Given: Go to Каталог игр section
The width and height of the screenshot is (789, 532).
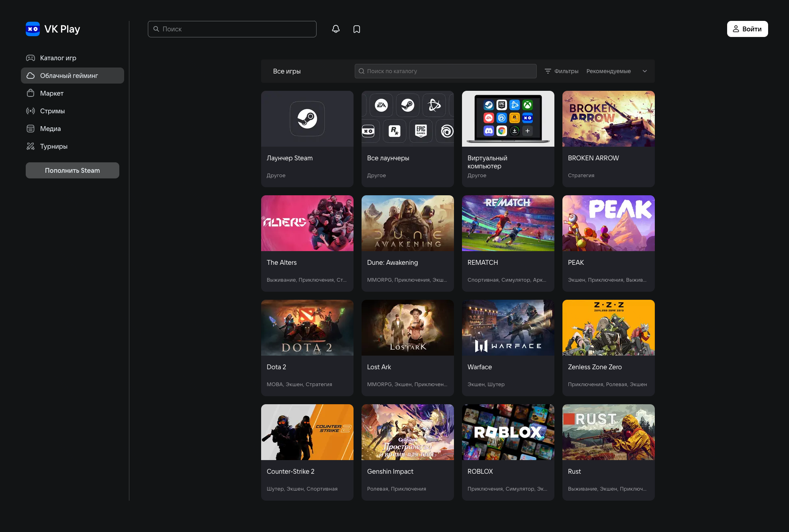Looking at the screenshot, I should coord(72,58).
